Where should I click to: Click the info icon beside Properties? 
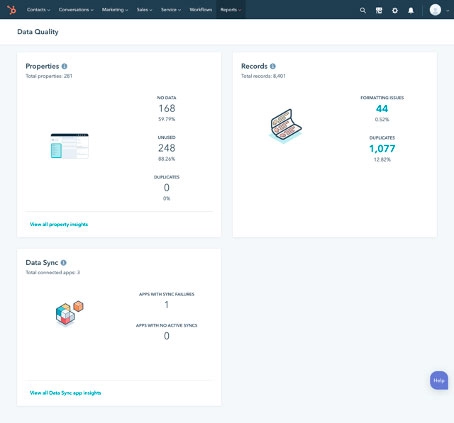pos(64,66)
